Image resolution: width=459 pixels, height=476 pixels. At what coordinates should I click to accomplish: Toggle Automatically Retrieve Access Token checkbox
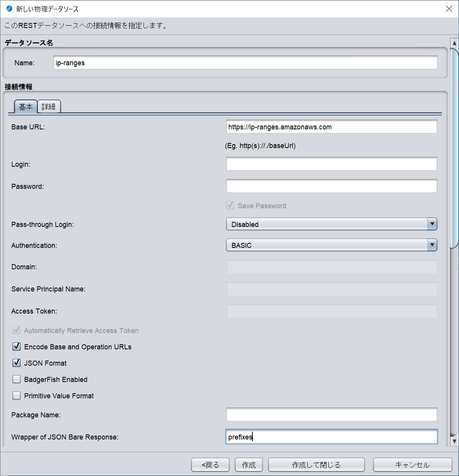point(17,330)
